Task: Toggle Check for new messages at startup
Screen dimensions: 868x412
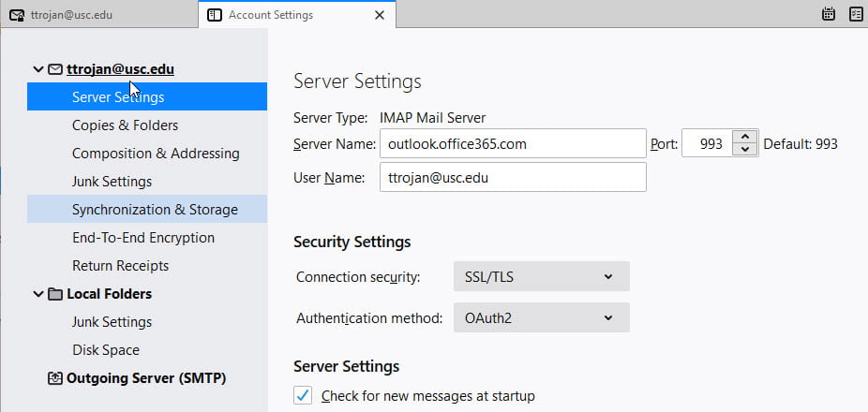Action: [303, 396]
